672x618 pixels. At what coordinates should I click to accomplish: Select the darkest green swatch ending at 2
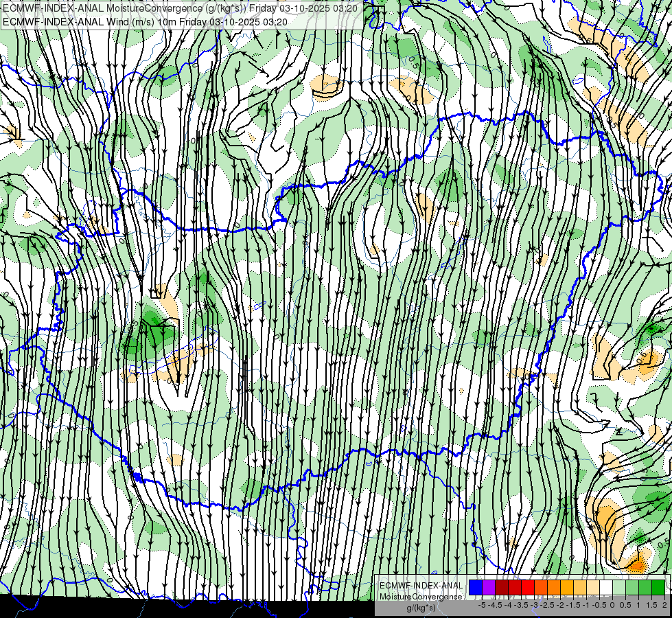pos(658,587)
